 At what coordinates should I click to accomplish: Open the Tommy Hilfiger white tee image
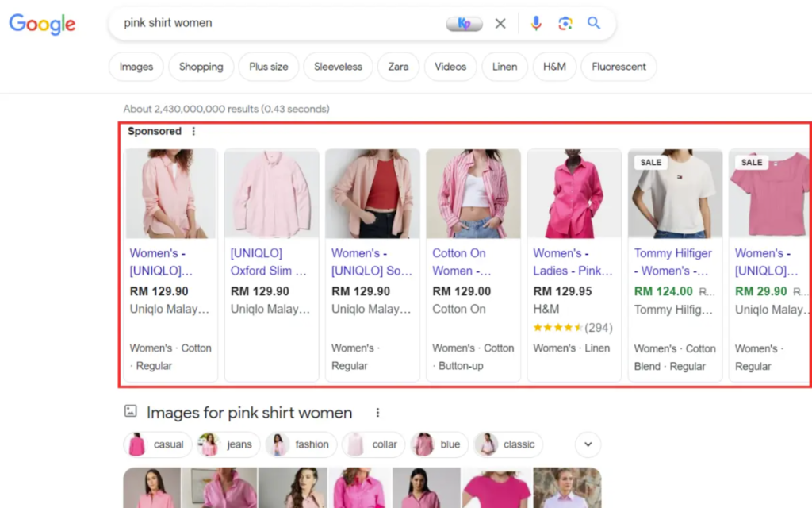coord(676,194)
